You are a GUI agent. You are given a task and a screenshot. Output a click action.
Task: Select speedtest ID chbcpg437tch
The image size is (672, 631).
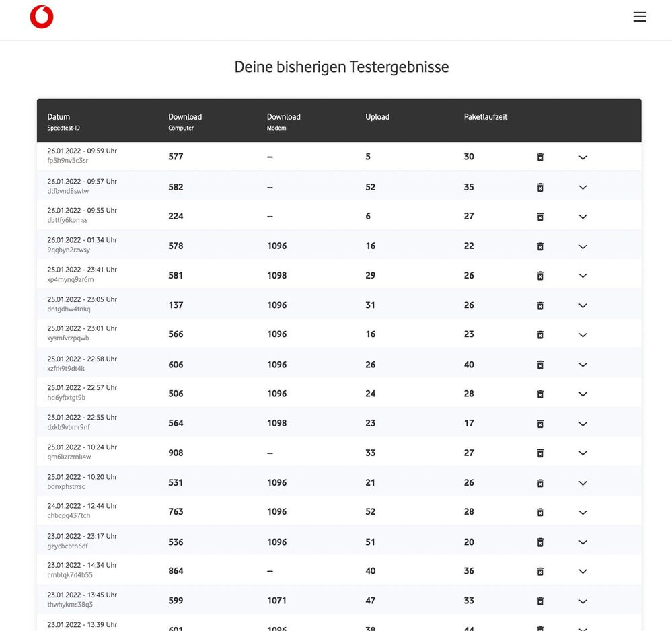point(69,516)
